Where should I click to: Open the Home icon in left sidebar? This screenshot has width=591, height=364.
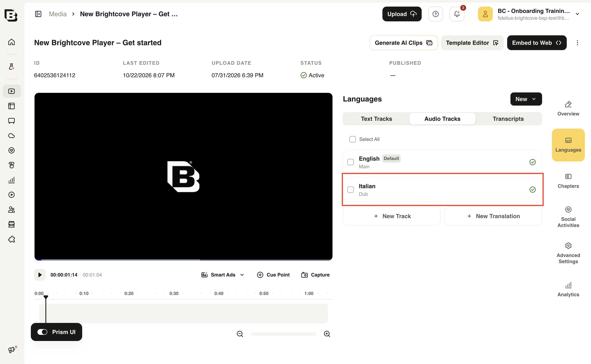point(12,42)
